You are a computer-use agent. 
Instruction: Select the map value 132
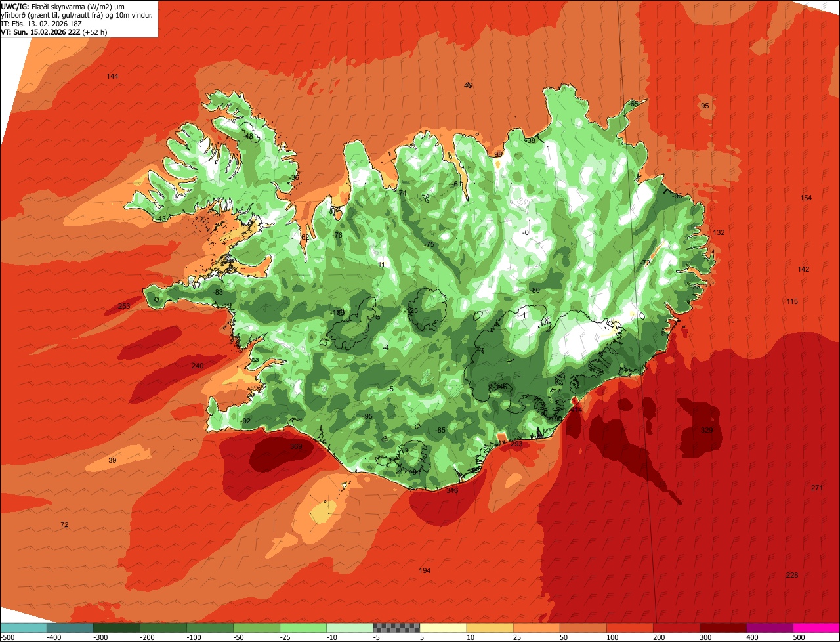click(x=719, y=233)
